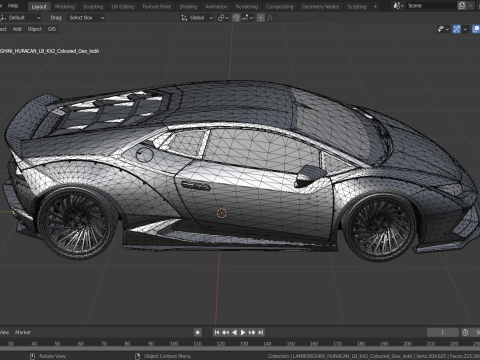Toggle proportional editing button
480x360 pixels.
pyautogui.click(x=261, y=18)
